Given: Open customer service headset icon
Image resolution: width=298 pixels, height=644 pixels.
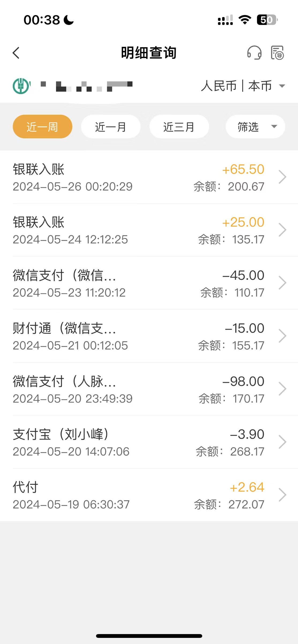Looking at the screenshot, I should click(x=254, y=53).
